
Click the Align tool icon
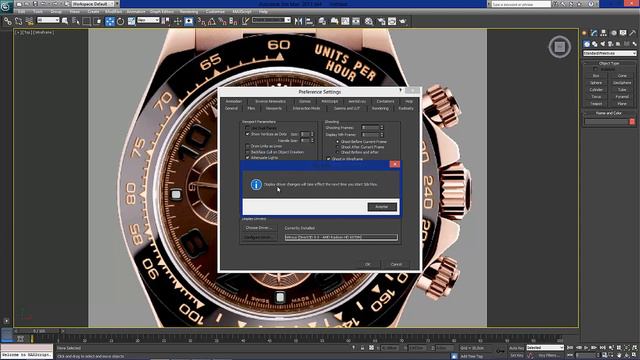click(x=309, y=21)
